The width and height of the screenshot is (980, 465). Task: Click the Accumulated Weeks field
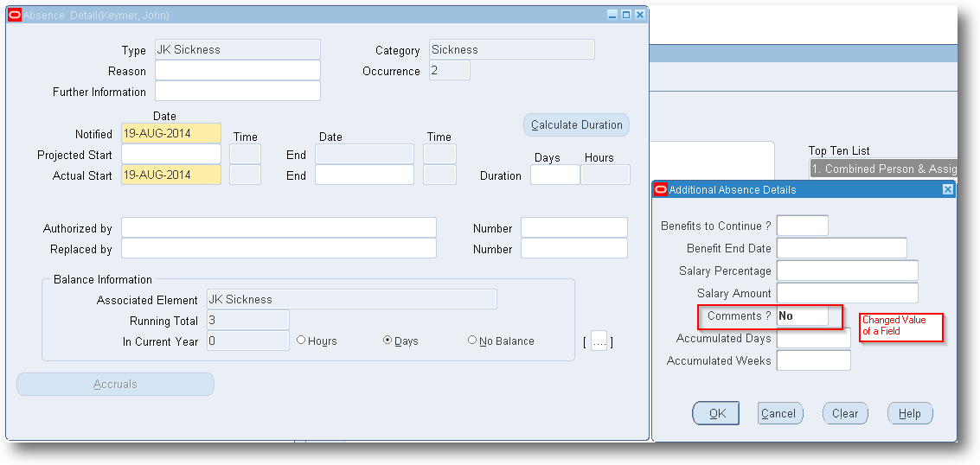(x=814, y=360)
